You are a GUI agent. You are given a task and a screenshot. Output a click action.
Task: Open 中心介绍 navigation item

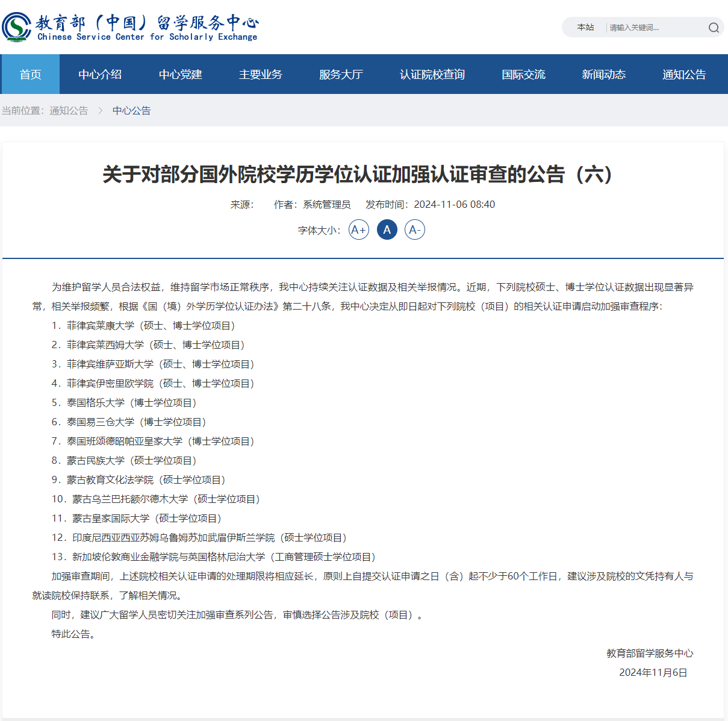pos(100,74)
